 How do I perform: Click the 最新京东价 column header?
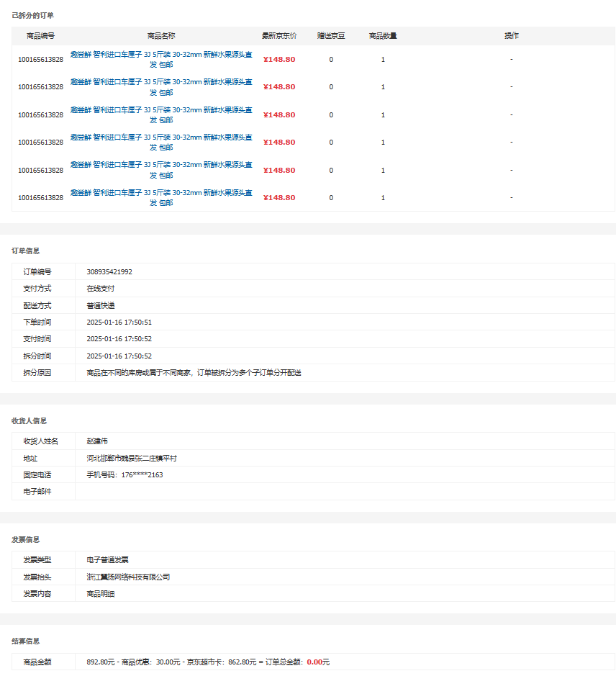(x=279, y=35)
